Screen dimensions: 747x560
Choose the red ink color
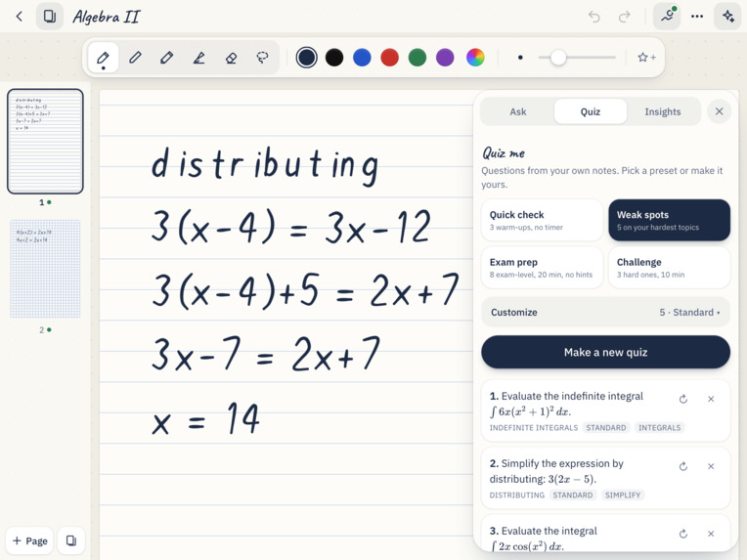click(390, 58)
